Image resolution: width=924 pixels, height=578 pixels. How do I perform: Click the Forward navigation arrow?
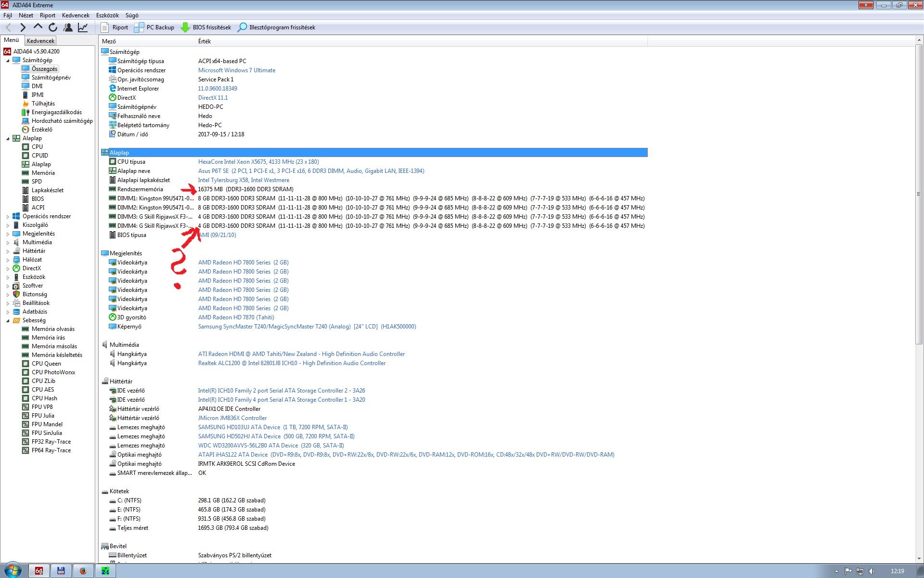[x=23, y=27]
